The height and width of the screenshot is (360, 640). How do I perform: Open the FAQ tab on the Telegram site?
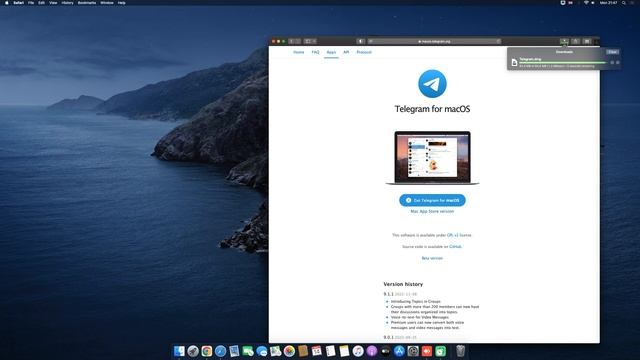[316, 52]
